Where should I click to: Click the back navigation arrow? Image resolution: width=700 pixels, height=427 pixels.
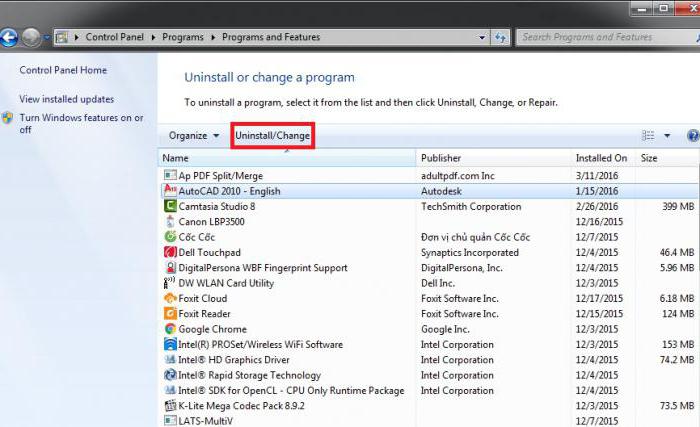click(10, 38)
